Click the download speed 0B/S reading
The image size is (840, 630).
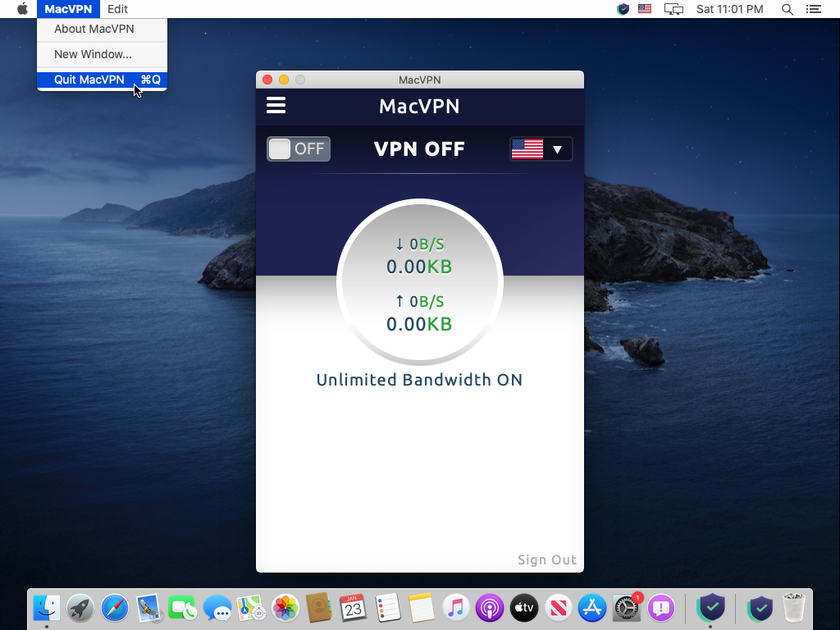coord(419,244)
